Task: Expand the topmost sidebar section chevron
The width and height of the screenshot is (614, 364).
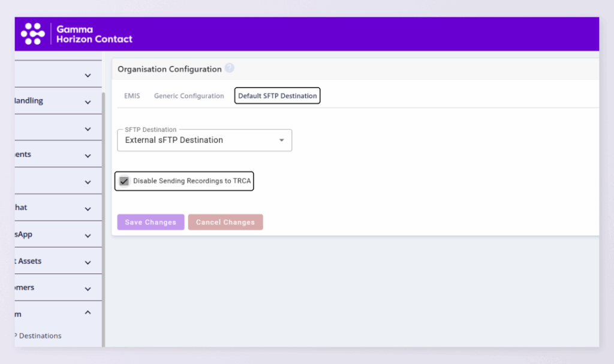Action: [x=88, y=76]
